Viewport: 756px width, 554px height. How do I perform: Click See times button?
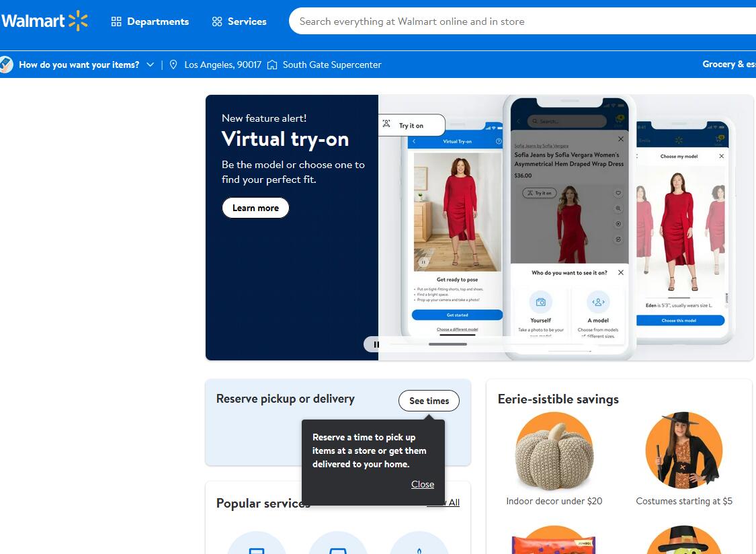429,401
